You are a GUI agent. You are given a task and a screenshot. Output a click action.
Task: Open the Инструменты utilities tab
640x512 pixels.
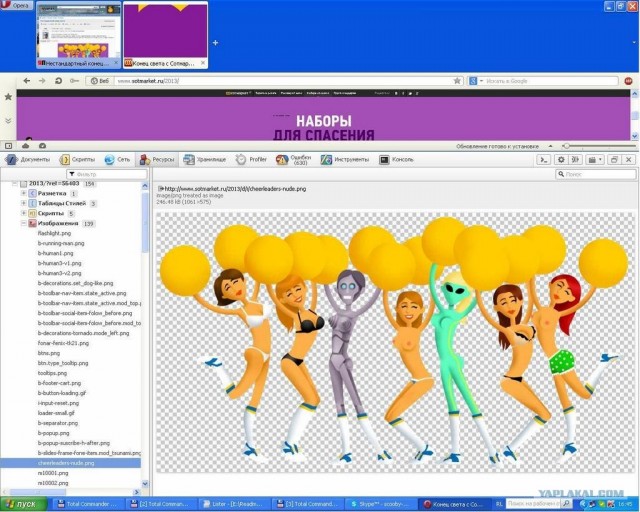(x=345, y=159)
